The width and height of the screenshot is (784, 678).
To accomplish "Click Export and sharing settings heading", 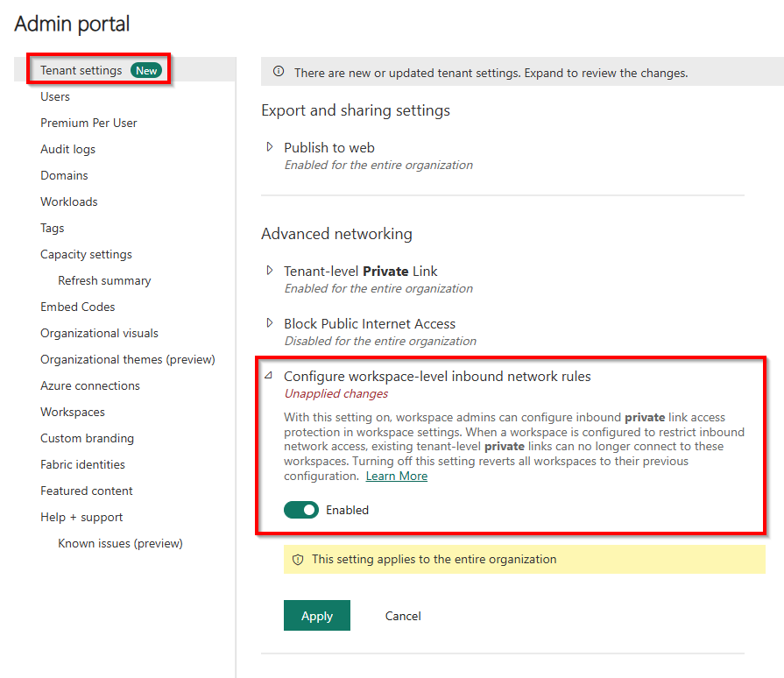I will [356, 110].
